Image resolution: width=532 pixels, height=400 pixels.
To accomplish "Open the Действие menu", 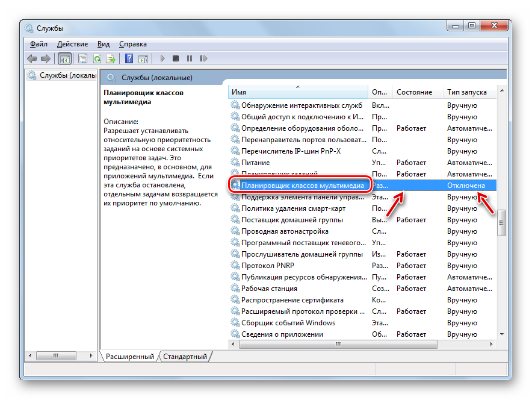I will coord(72,44).
